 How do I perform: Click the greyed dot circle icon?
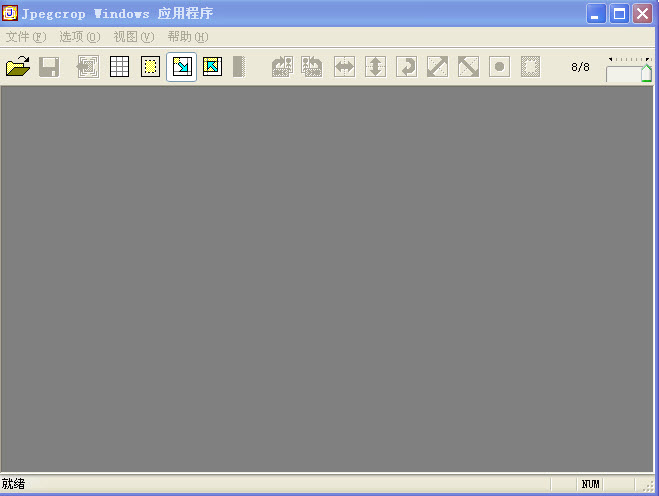pos(499,67)
